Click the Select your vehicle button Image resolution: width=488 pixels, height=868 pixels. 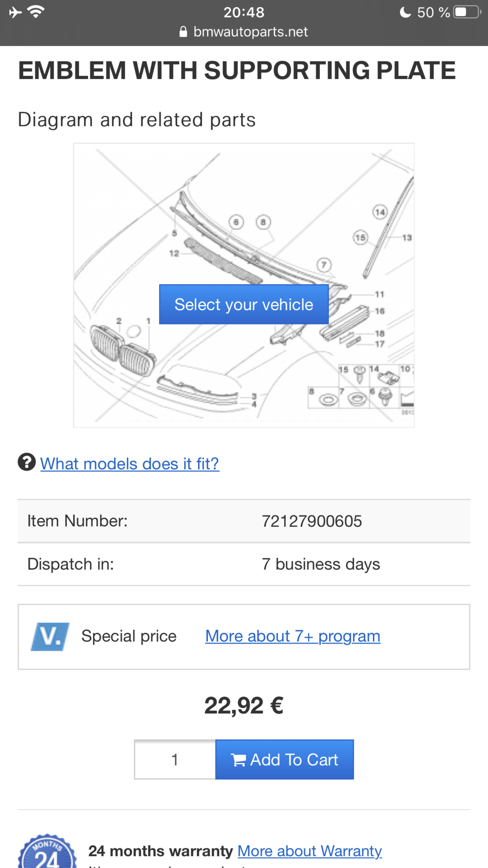coord(244,304)
